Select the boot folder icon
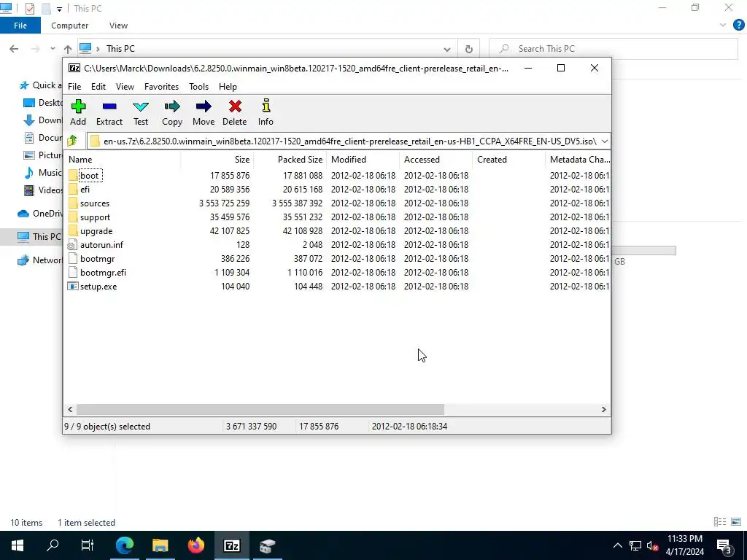 coord(73,175)
